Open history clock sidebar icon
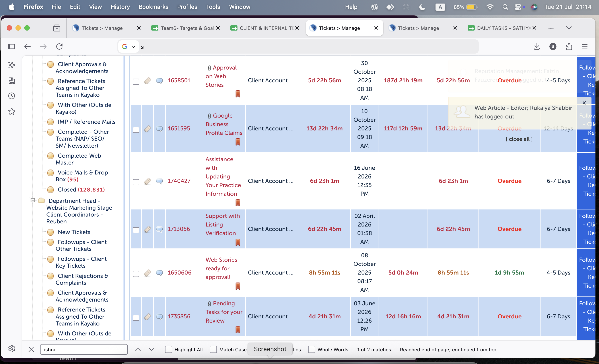The image size is (599, 364). click(x=12, y=96)
